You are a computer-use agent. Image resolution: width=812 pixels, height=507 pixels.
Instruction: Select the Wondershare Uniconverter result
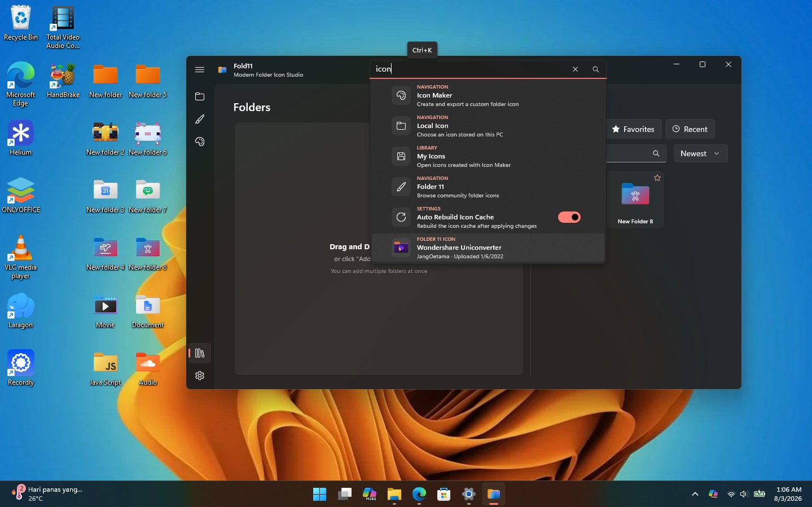coord(488,248)
